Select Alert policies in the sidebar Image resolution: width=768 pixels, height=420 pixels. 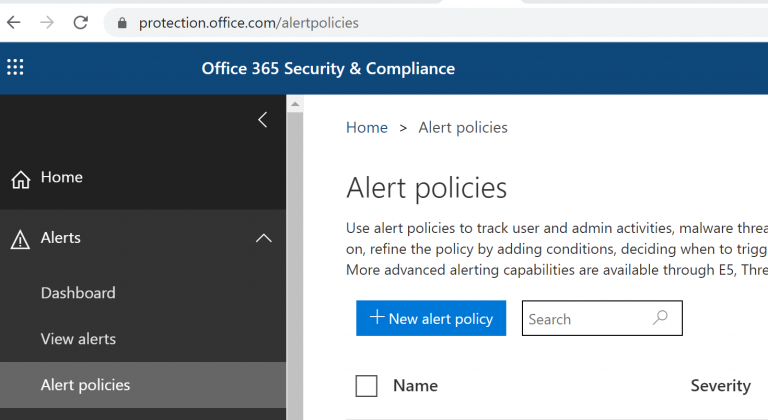(143, 385)
